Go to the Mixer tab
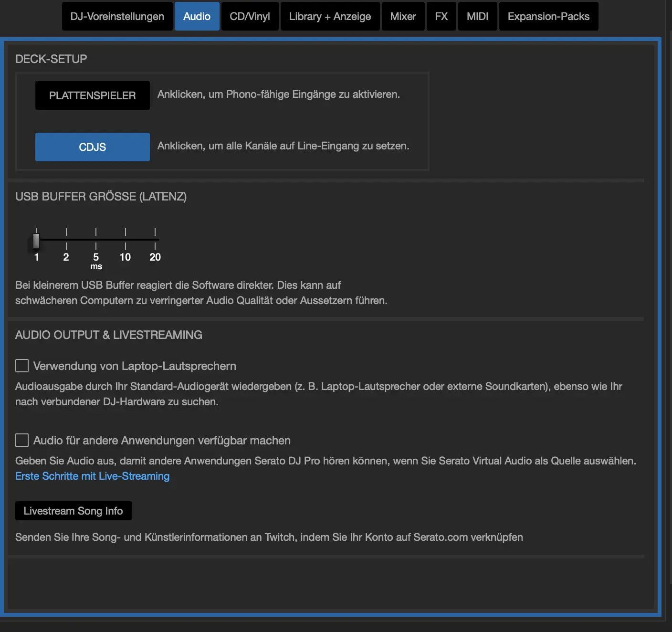Viewport: 672px width, 632px height. [403, 16]
